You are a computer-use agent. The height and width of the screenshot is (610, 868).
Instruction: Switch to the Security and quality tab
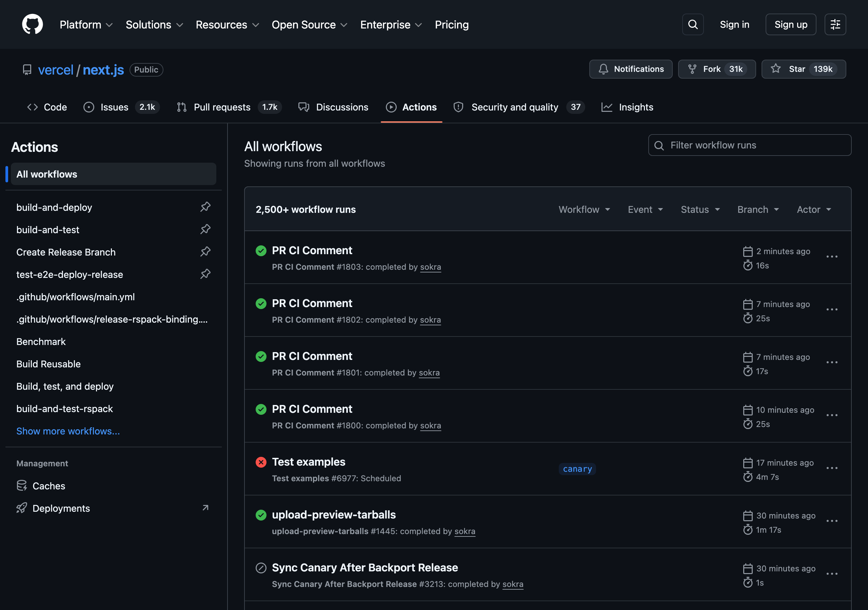point(519,107)
